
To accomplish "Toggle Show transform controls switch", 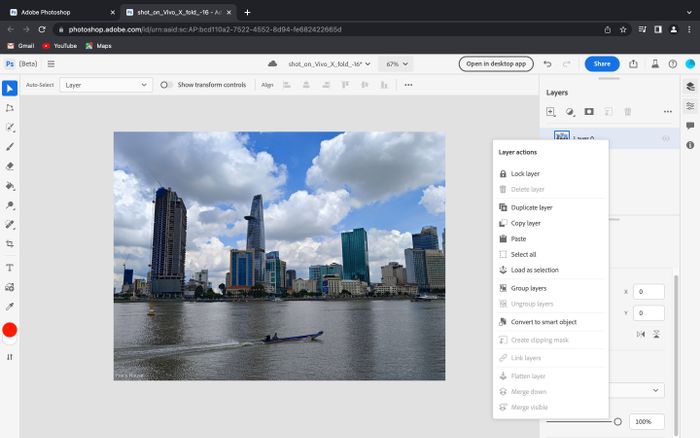I will (166, 85).
